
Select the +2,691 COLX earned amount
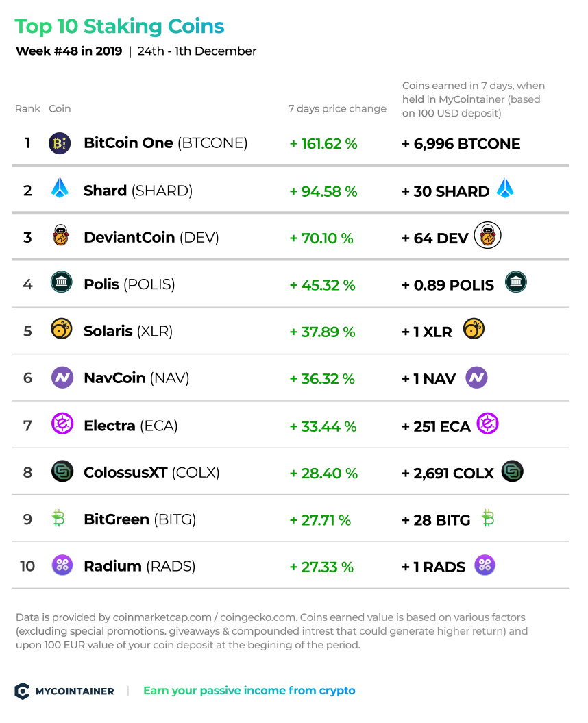pos(448,473)
